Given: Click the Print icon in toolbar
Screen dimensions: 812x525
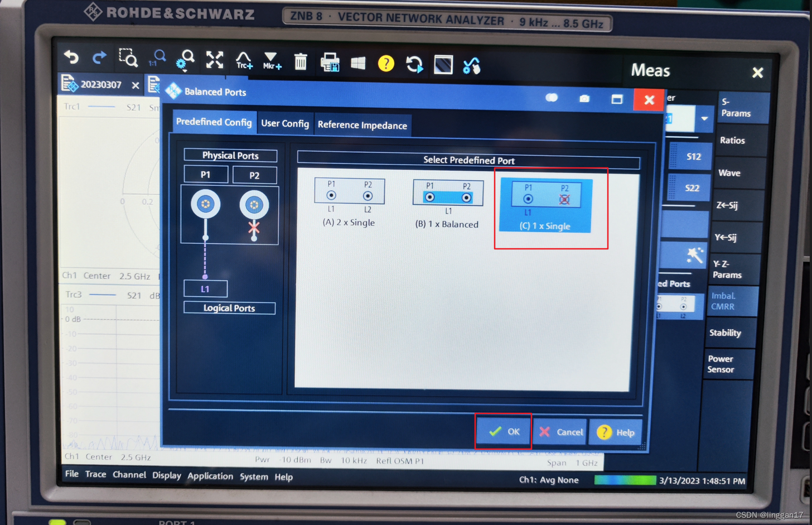Looking at the screenshot, I should pyautogui.click(x=330, y=62).
